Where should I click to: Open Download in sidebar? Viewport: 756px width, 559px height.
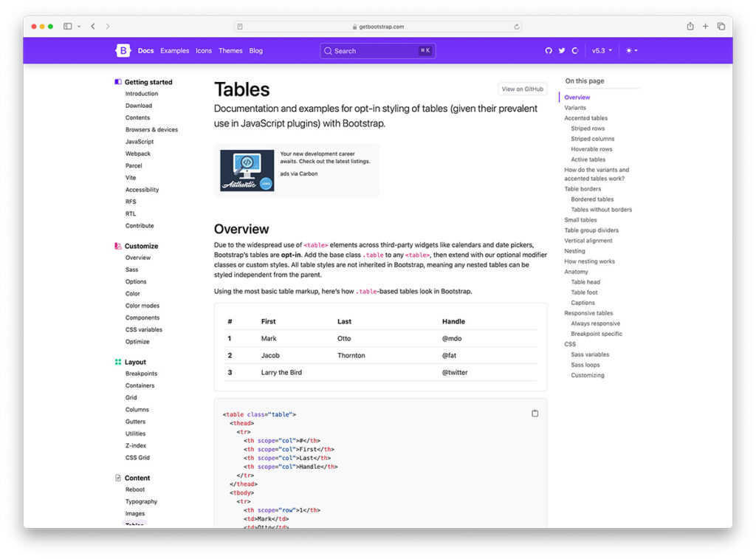pyautogui.click(x=138, y=106)
